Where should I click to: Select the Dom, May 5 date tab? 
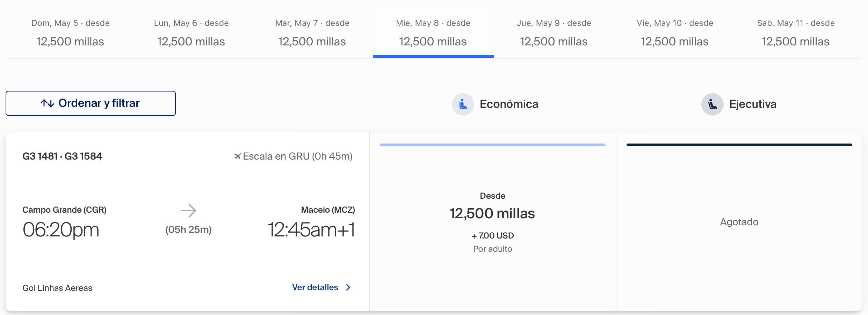70,33
